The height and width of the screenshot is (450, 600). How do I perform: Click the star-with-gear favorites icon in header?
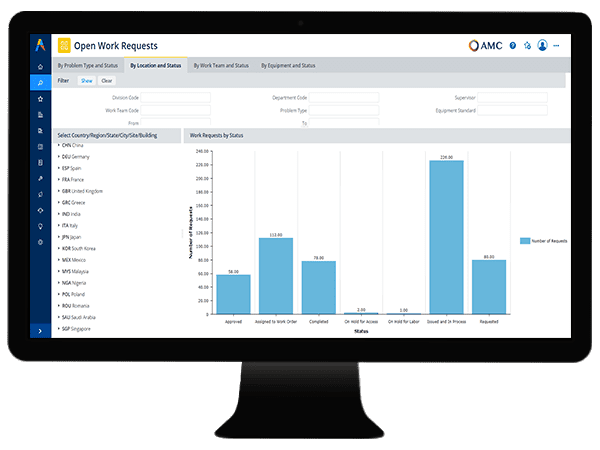click(527, 46)
